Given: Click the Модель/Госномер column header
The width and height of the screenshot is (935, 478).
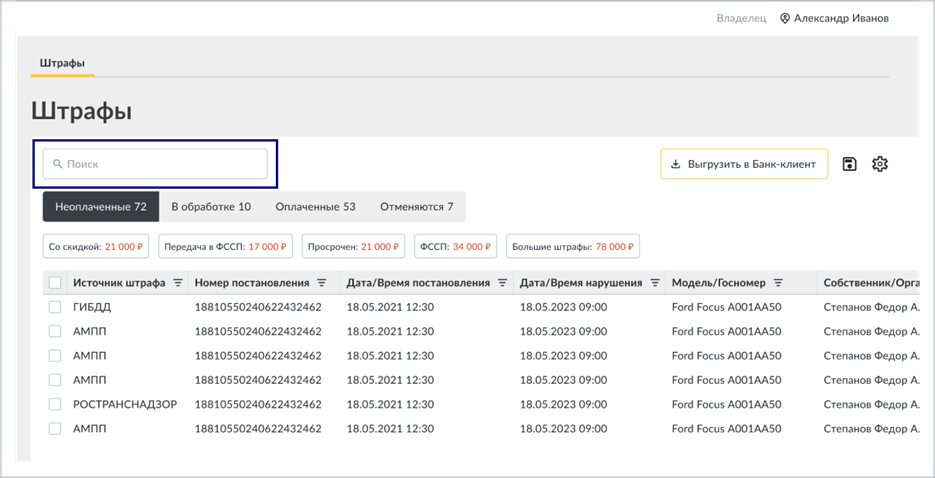Looking at the screenshot, I should pyautogui.click(x=719, y=283).
